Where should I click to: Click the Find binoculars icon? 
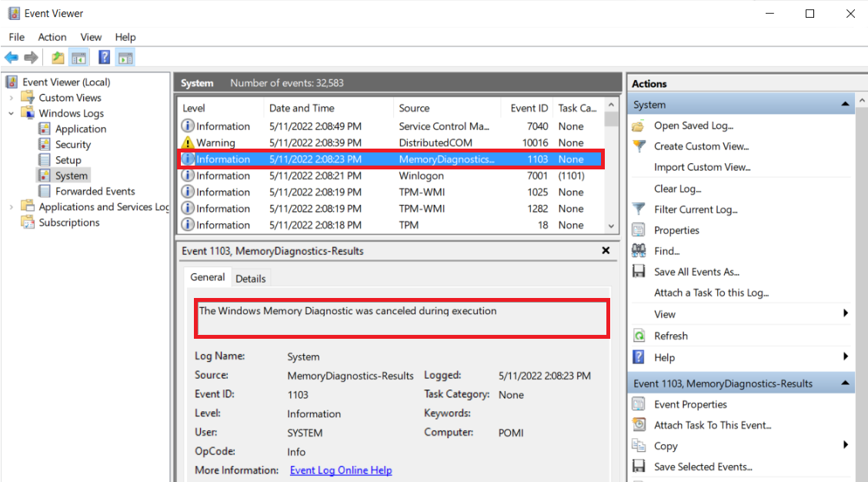[x=639, y=250]
